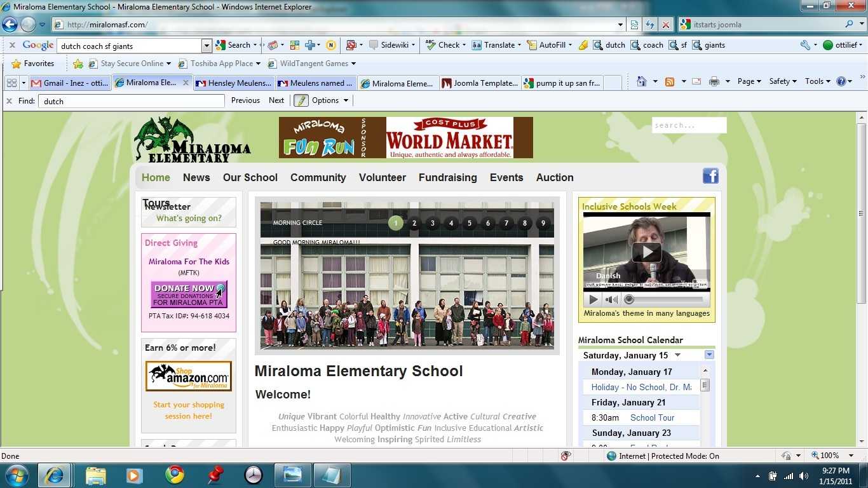Screen dimensions: 868x488
Task: Open the Fundraising site menu
Action: pos(447,177)
